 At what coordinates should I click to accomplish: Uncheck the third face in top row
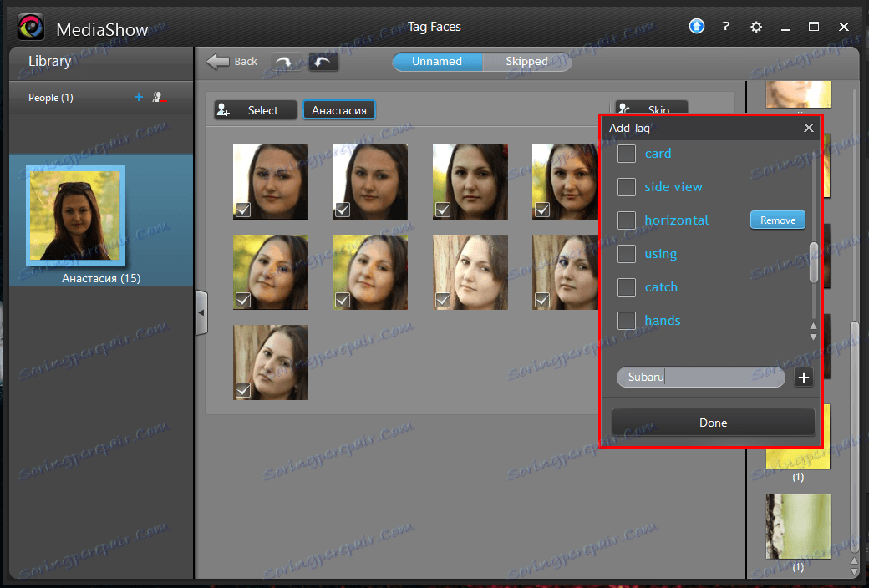[x=442, y=210]
